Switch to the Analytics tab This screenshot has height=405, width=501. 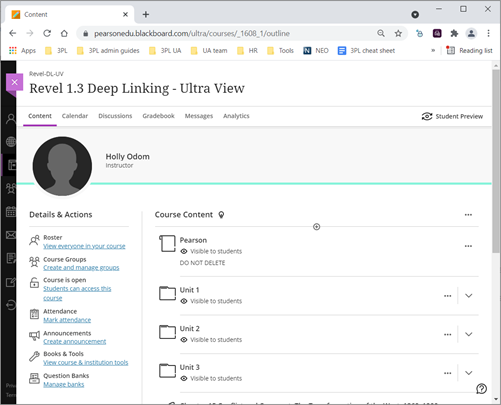click(236, 116)
